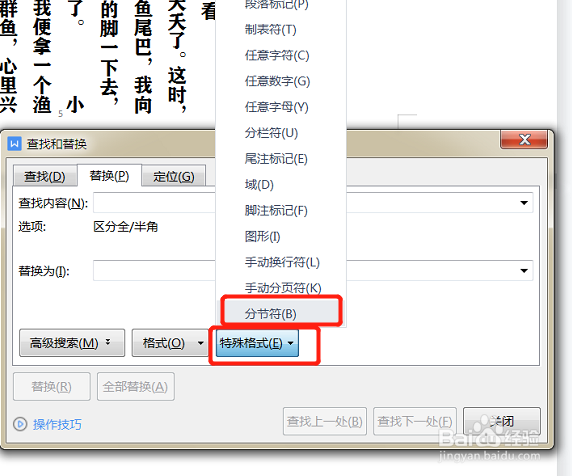Select 手动换行符(L) menu item
572x476 pixels.
pos(281,263)
